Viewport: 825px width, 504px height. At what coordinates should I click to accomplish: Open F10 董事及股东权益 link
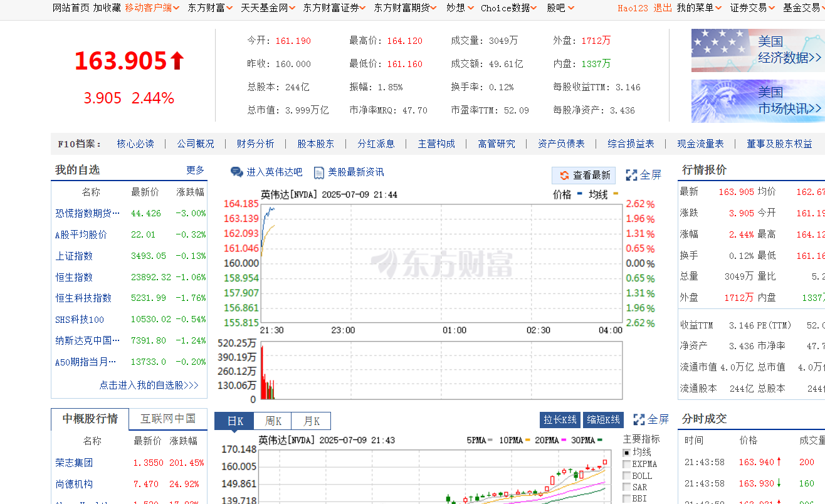[x=779, y=144]
